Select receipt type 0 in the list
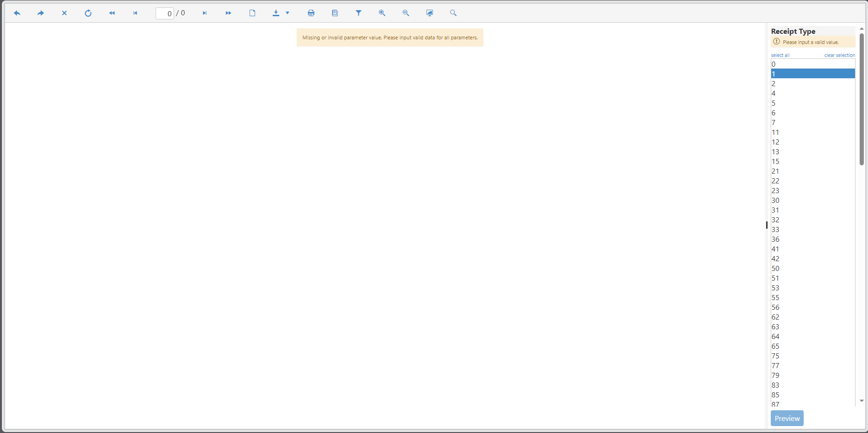The height and width of the screenshot is (433, 868). [812, 64]
